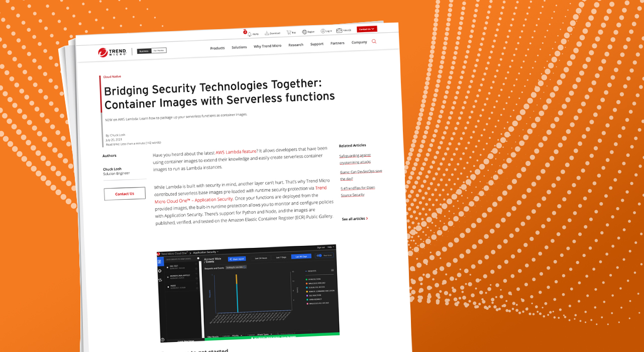Image resolution: width=644 pixels, height=352 pixels.
Task: Select the Last 7 Days tab
Action: tap(281, 257)
